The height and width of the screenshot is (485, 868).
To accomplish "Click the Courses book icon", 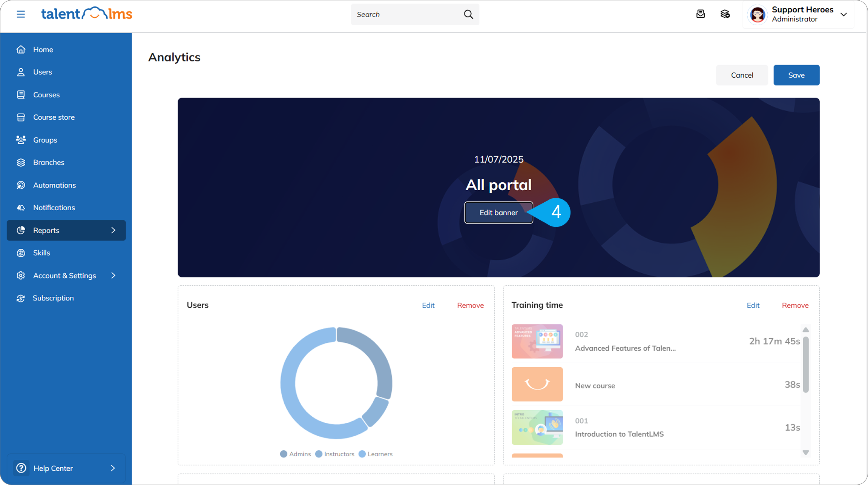I will coord(21,94).
